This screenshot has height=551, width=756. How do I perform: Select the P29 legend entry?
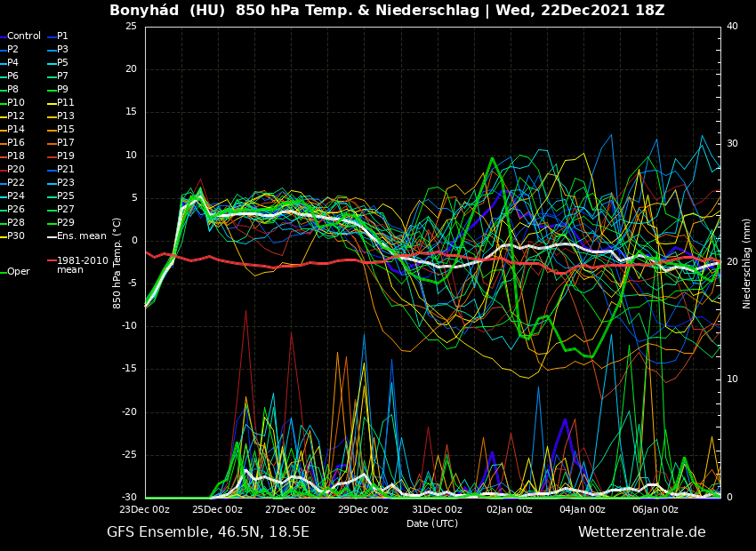pyautogui.click(x=66, y=223)
